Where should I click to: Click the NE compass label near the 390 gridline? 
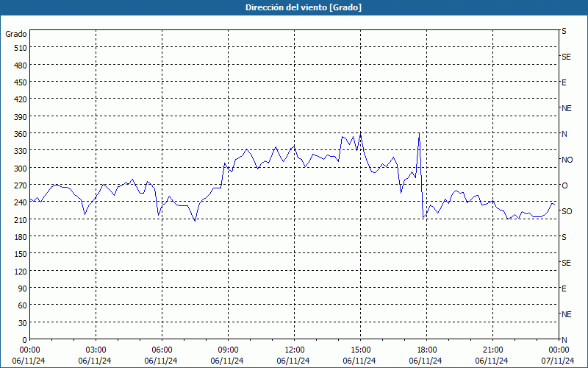(566, 108)
